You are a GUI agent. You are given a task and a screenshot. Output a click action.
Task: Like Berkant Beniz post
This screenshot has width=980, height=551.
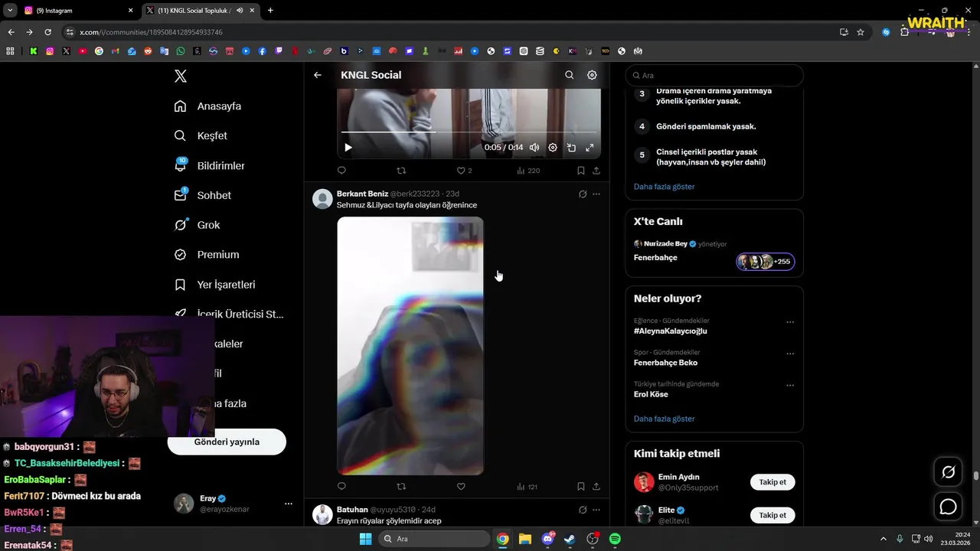[x=461, y=487]
